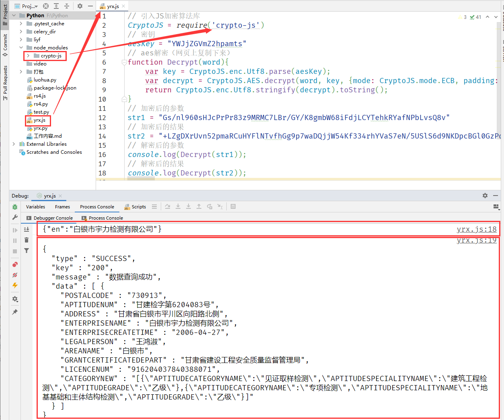Collapse the function Decrypt fold marker
Image resolution: width=504 pixels, height=420 pixels.
pos(124,62)
